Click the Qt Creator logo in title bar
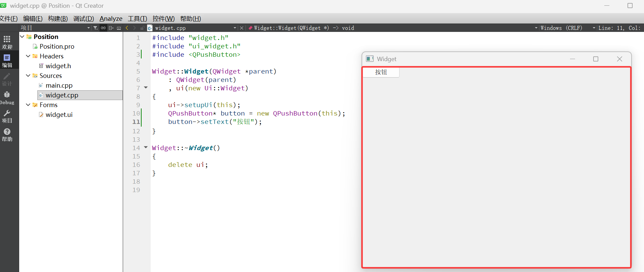This screenshot has width=644, height=272. click(3, 5)
